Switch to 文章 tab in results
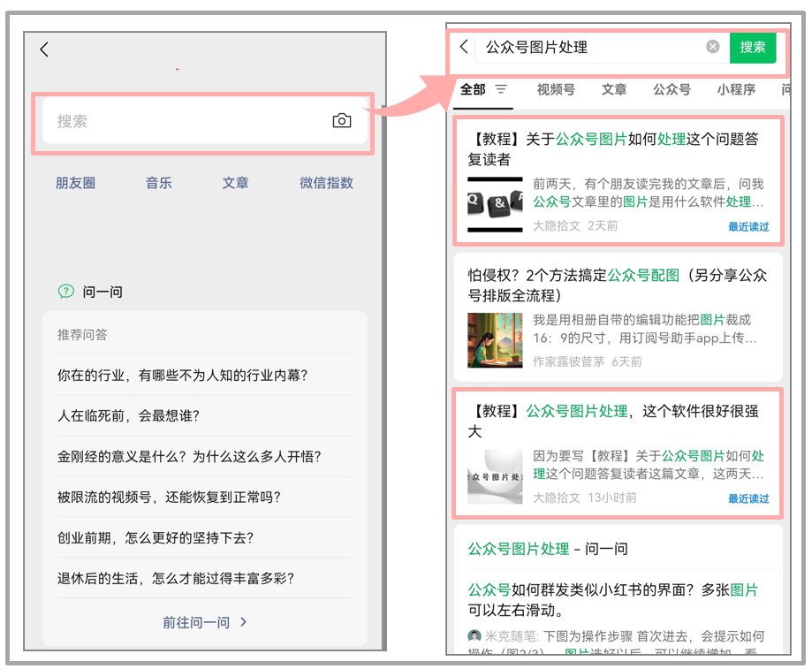Image resolution: width=812 pixels, height=669 pixels. point(614,89)
